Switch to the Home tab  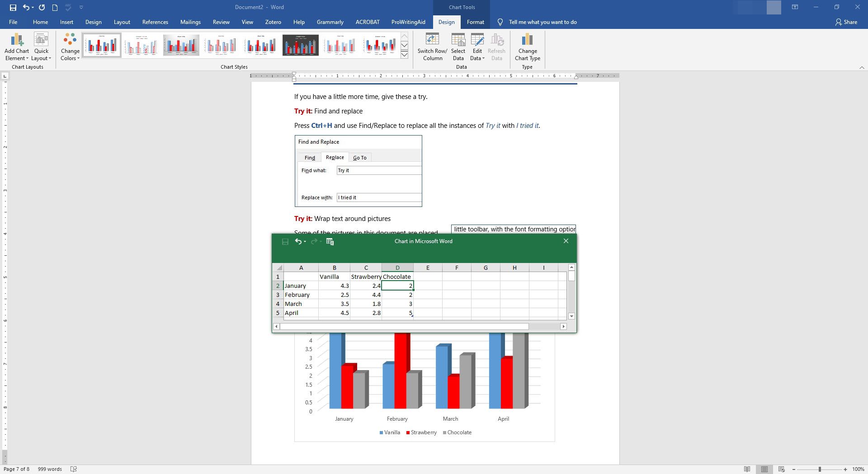click(40, 22)
